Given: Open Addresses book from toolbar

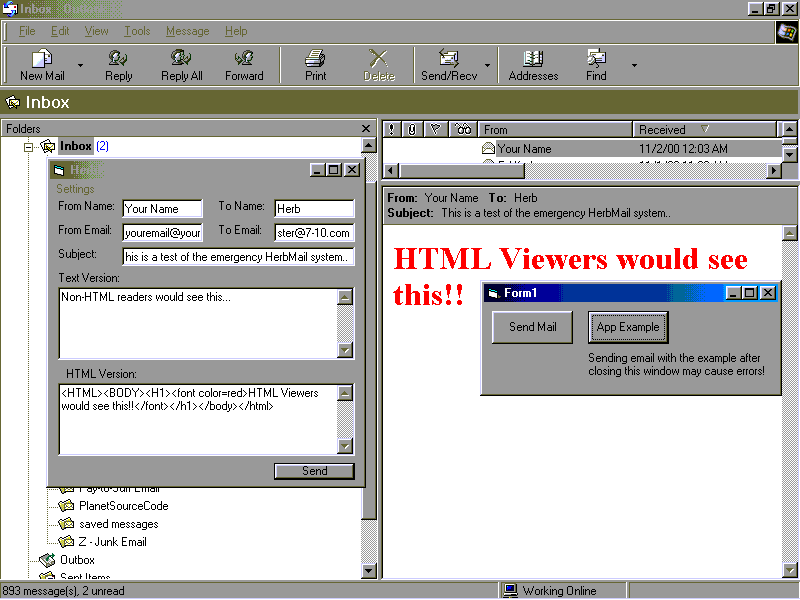Looking at the screenshot, I should click(x=533, y=65).
